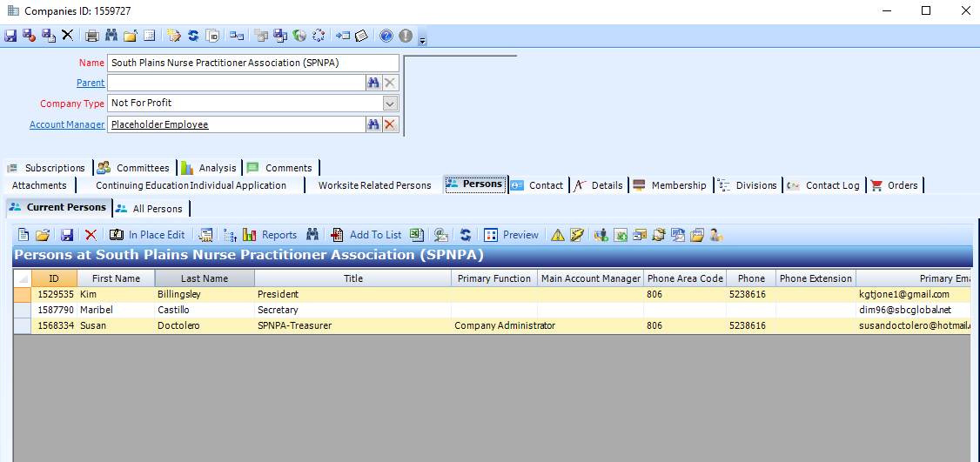Open the Orders tab
The image size is (980, 462).
[x=896, y=185]
